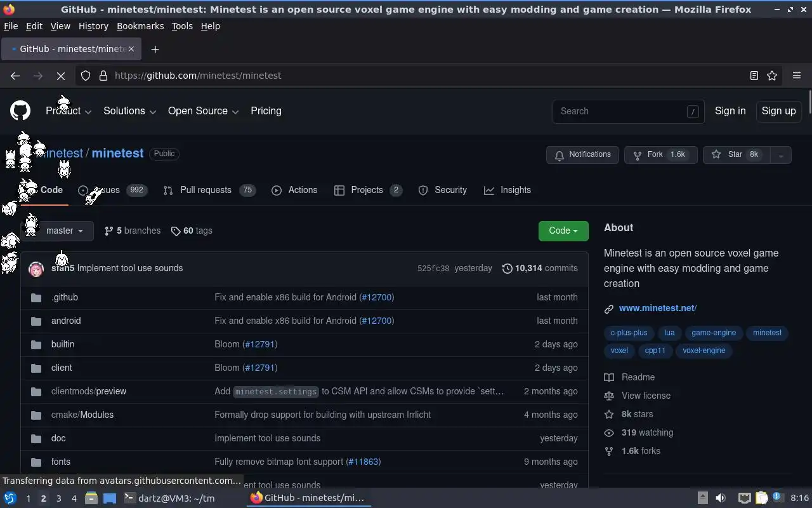Open the 5 branches link

coord(133,231)
